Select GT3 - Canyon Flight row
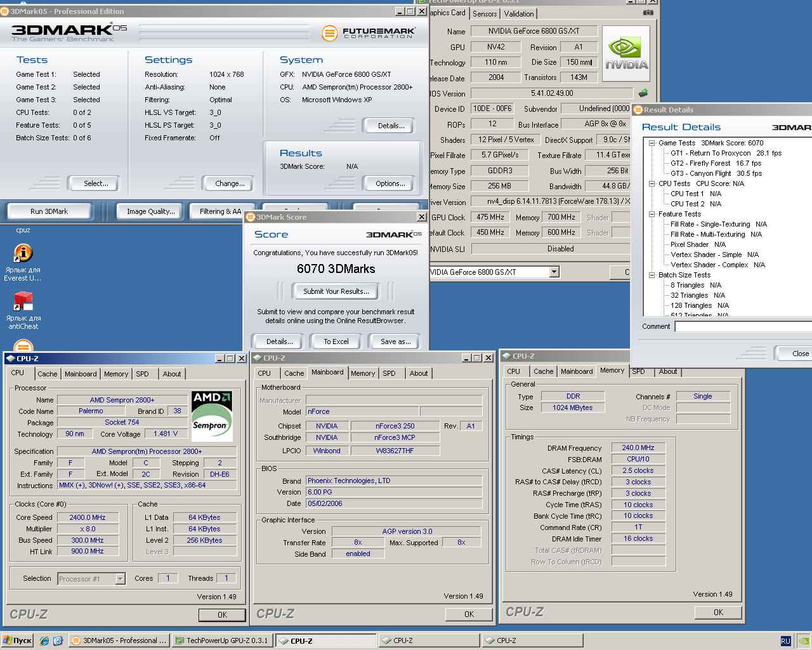 (716, 173)
